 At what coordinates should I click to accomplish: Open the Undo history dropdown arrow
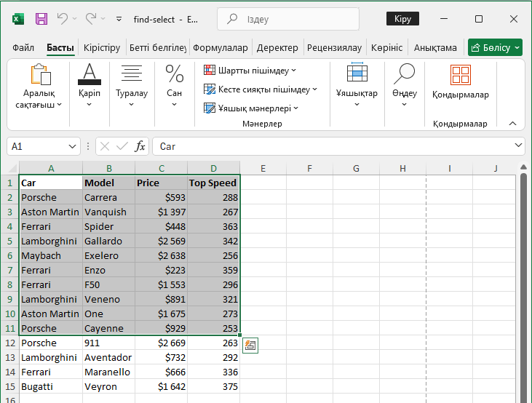pyautogui.click(x=75, y=19)
